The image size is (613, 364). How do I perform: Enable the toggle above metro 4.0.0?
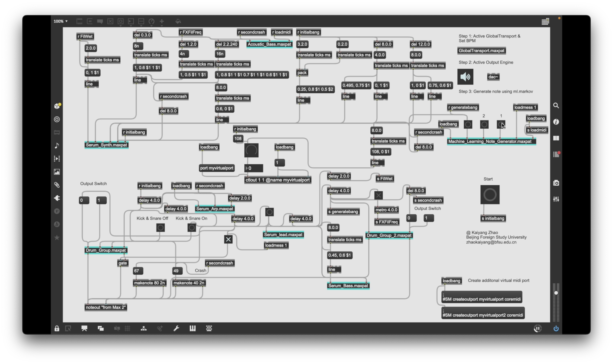(378, 195)
